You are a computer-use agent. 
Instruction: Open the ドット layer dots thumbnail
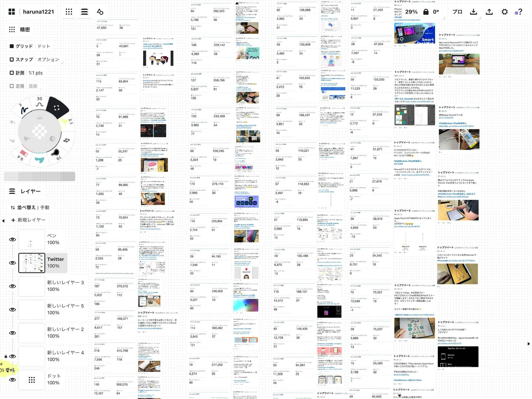click(32, 380)
